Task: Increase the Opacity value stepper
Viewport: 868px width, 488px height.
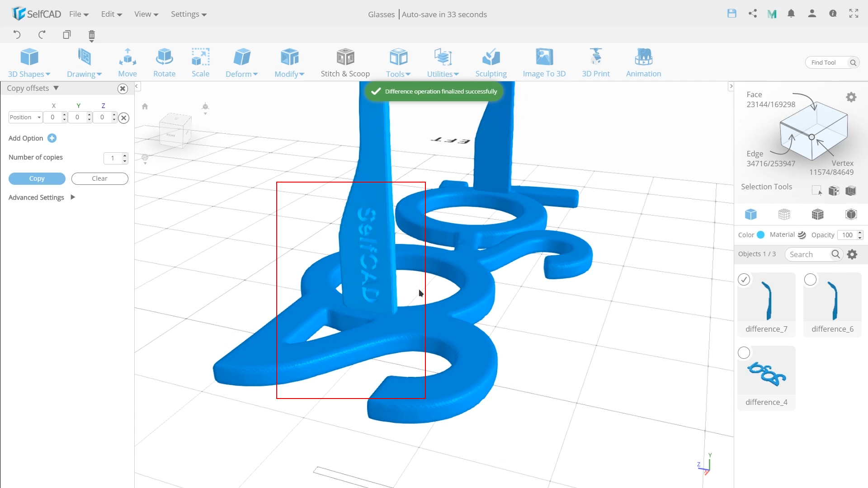Action: click(860, 233)
